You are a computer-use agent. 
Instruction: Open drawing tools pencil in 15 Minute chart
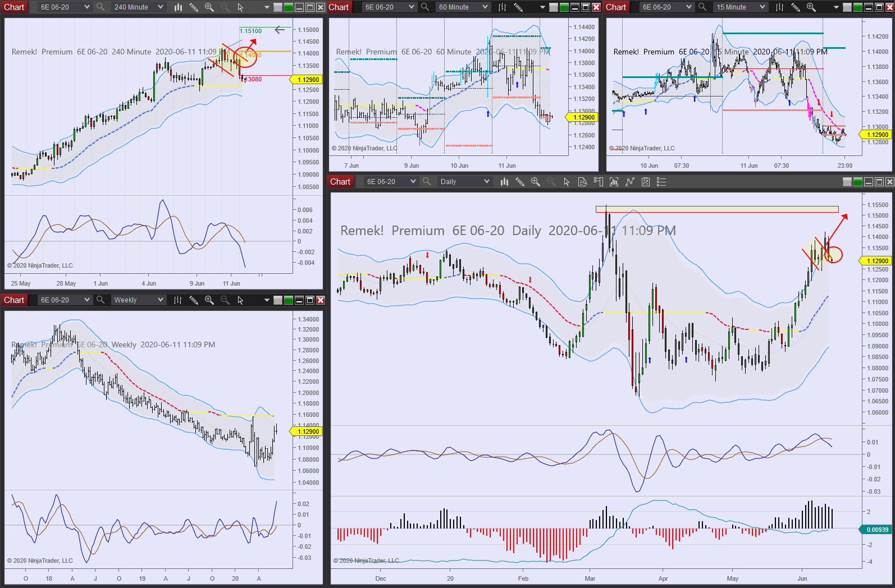pyautogui.click(x=796, y=7)
